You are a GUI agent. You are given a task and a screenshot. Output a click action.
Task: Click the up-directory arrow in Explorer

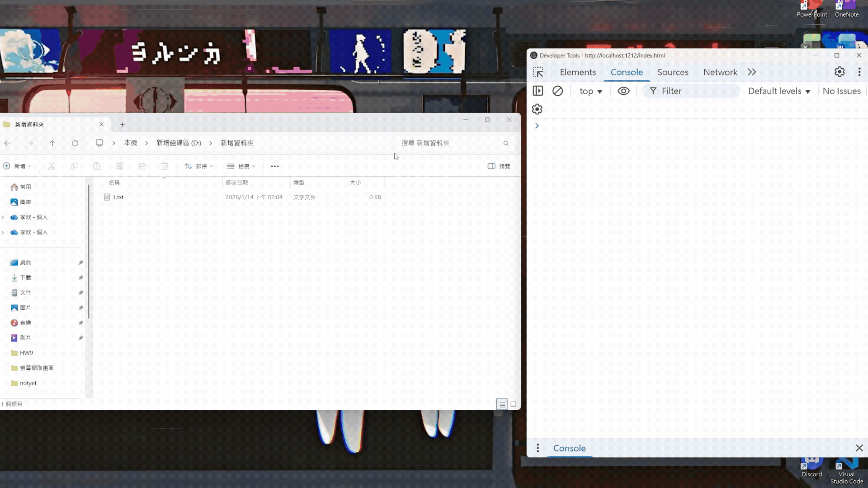52,143
